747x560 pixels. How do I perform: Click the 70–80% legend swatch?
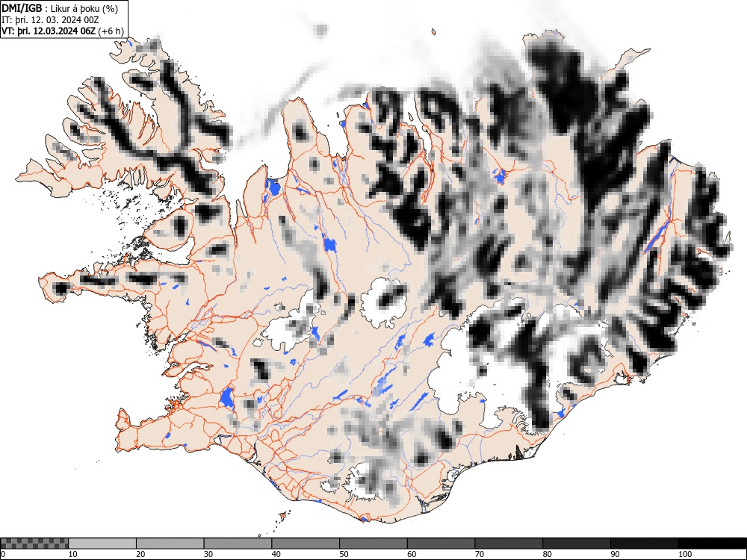pyautogui.click(x=509, y=544)
